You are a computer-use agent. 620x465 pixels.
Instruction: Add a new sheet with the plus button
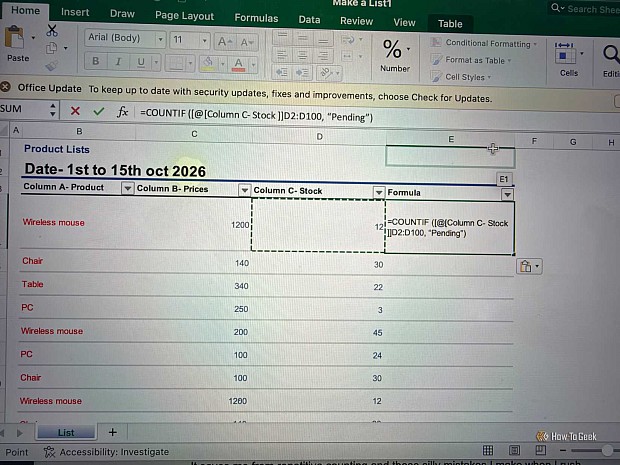(113, 432)
